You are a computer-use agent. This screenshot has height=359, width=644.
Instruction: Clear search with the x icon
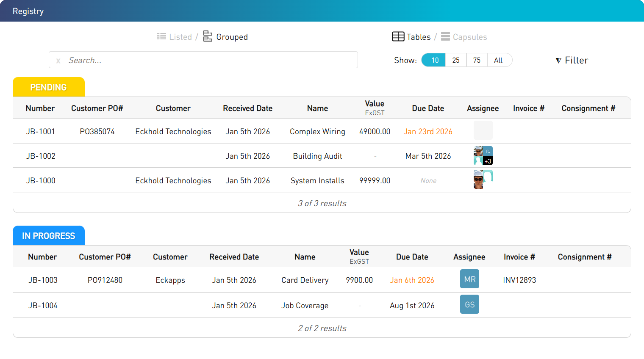pos(58,61)
